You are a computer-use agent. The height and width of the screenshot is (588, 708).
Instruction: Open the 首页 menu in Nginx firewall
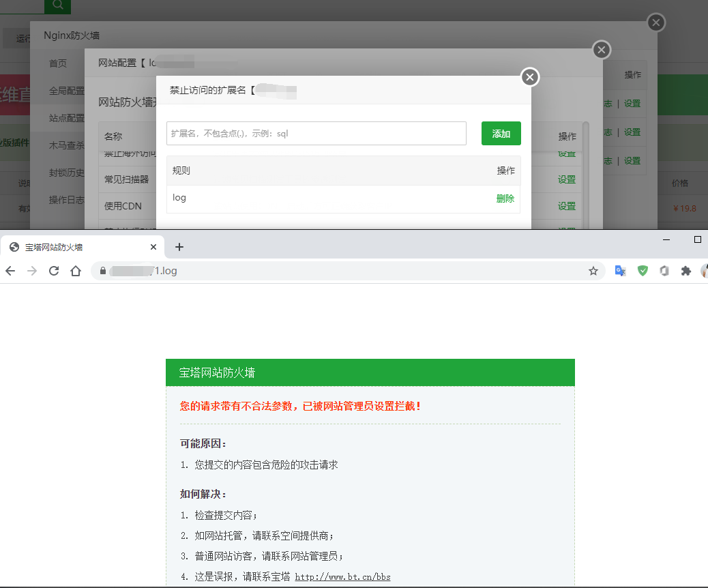(x=58, y=63)
